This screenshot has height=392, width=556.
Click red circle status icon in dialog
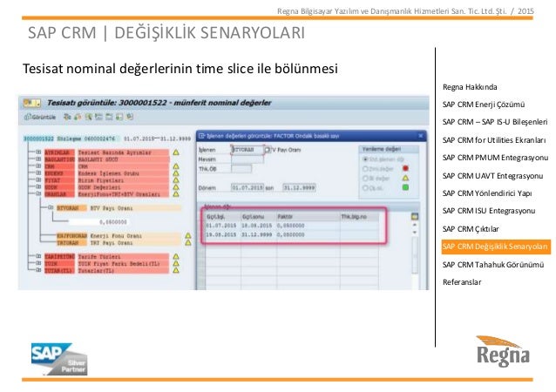pos(405,168)
